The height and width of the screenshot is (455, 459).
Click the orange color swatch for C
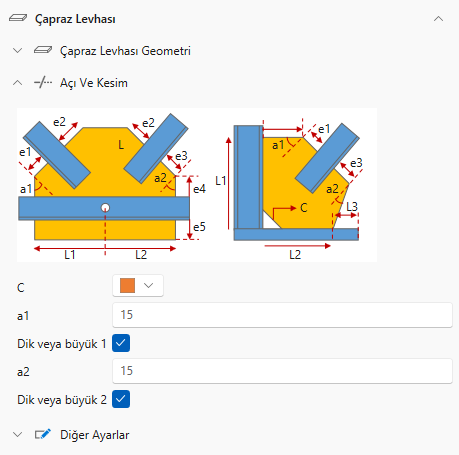(127, 286)
